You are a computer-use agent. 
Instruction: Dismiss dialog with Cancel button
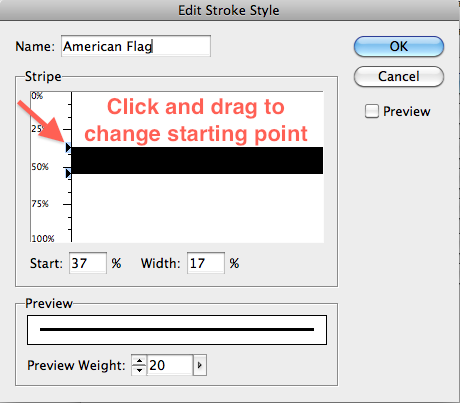(x=399, y=76)
